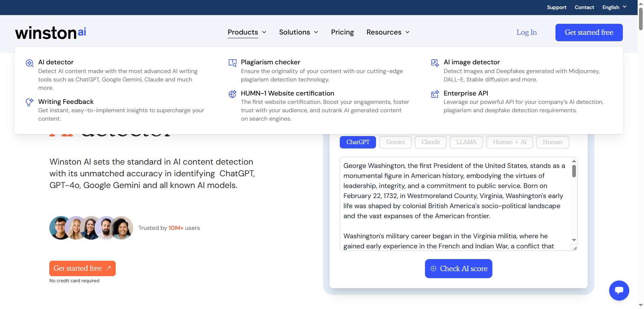Select the LLAMA sample tab
The image size is (644, 309).
[x=466, y=142]
